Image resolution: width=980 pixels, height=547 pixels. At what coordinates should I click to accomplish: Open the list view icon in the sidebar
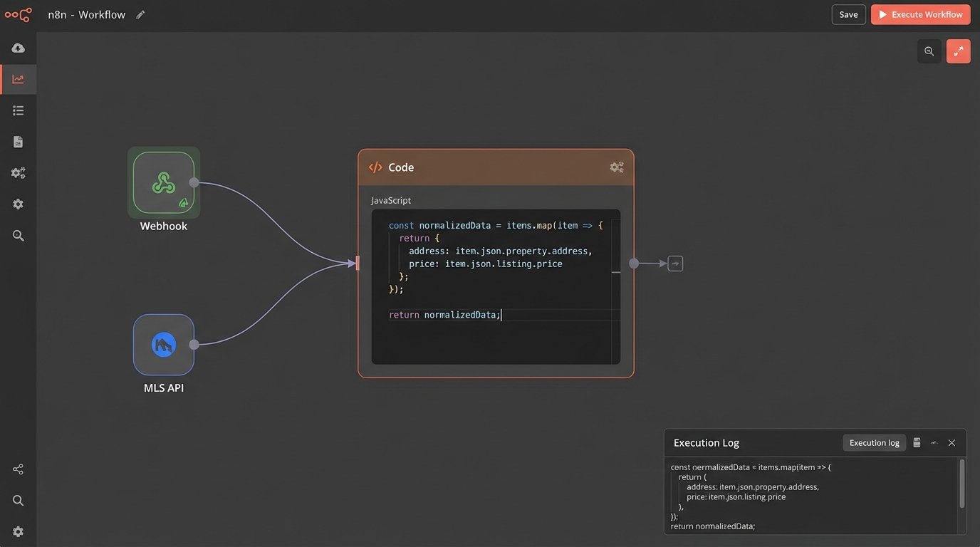(18, 110)
